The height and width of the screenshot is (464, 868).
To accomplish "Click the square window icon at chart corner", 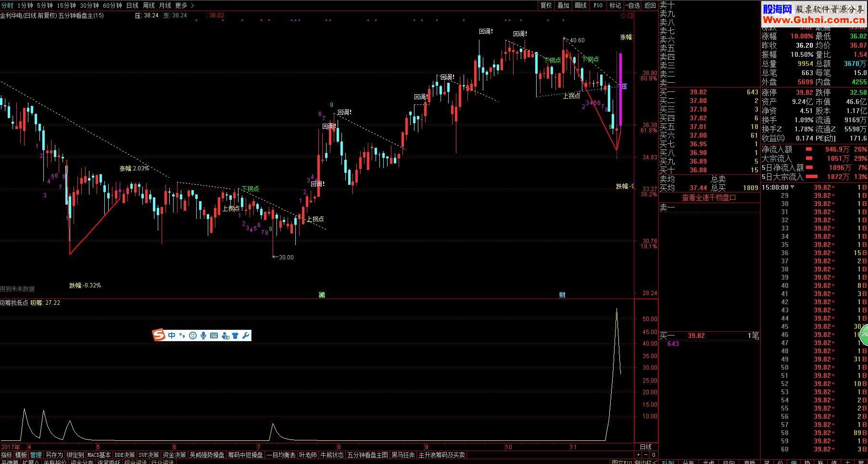I will pos(630,15).
